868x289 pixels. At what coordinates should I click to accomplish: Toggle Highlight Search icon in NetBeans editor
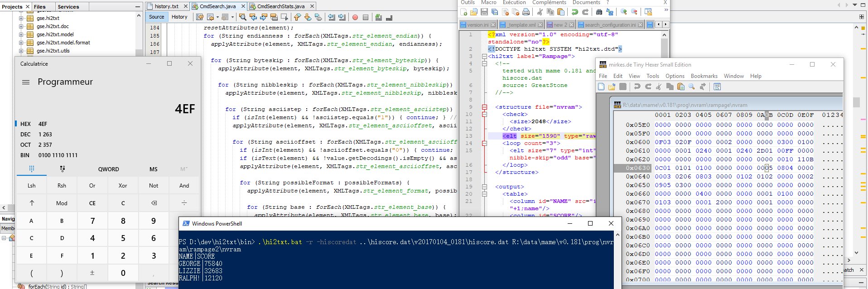(274, 17)
